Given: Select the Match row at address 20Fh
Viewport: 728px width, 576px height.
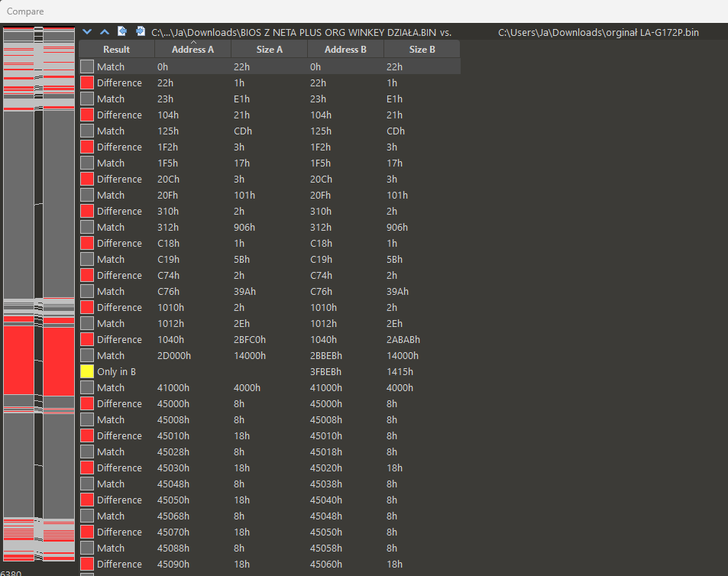Looking at the screenshot, I should (270, 195).
